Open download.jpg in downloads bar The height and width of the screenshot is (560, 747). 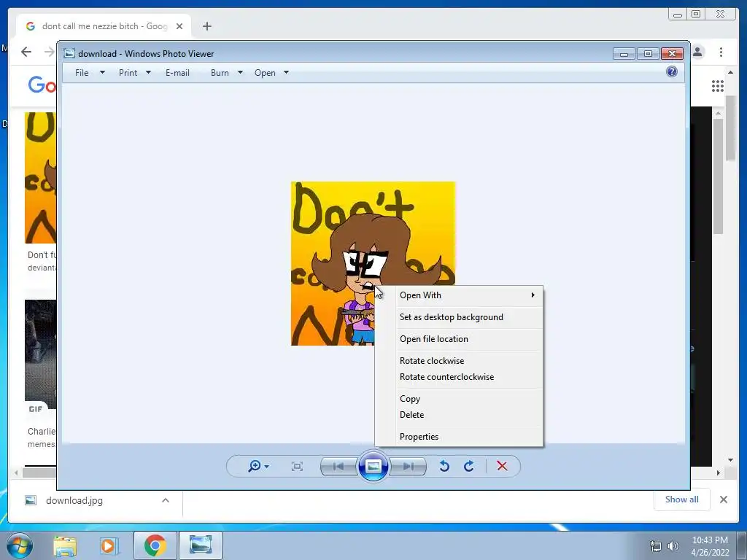(x=74, y=500)
